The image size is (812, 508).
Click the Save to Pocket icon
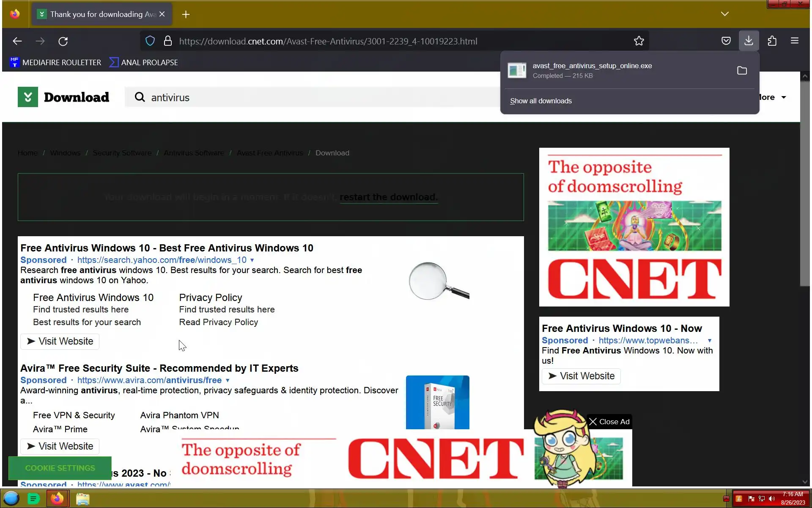[726, 41]
